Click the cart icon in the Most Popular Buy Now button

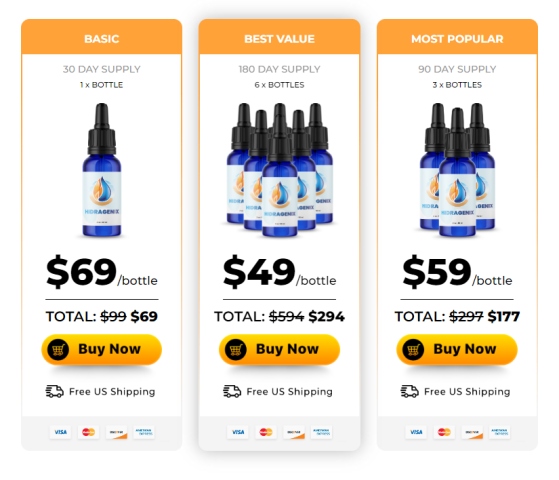[413, 349]
